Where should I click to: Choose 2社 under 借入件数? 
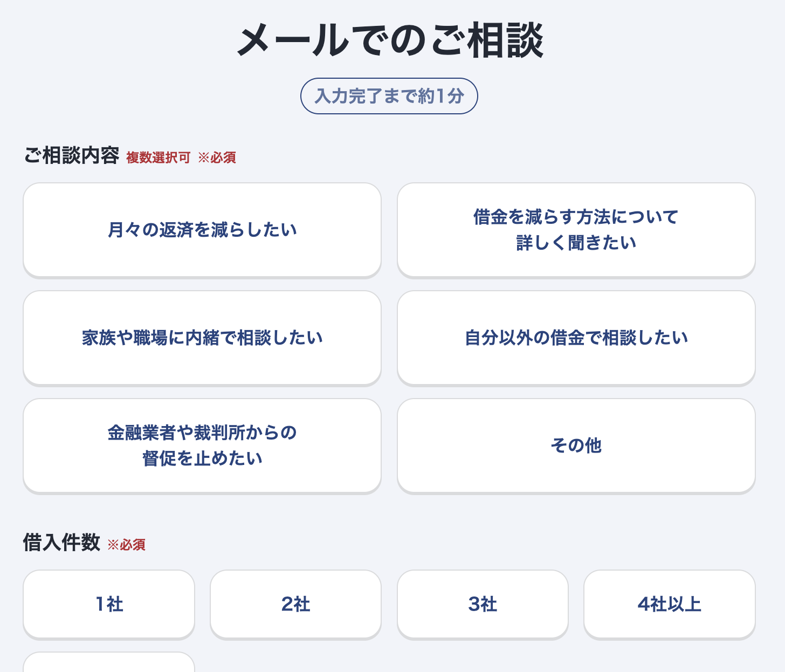tap(295, 604)
